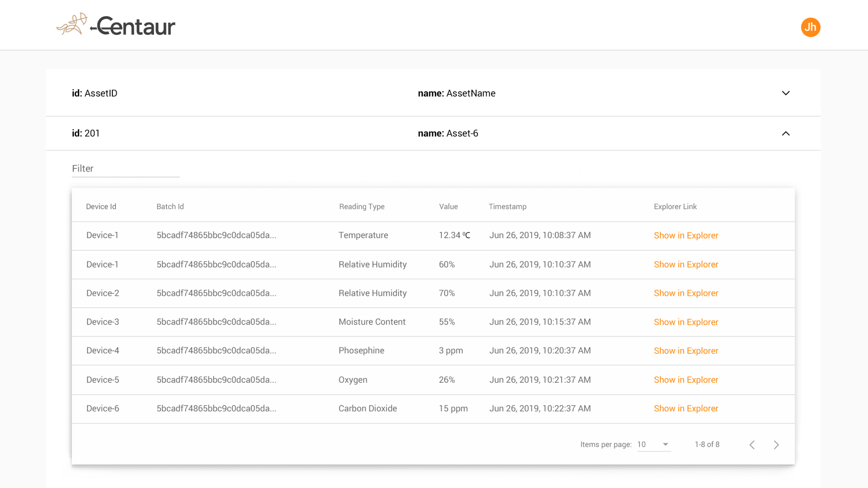Expand the AssetID asset panel
The image size is (868, 488).
pos(785,93)
